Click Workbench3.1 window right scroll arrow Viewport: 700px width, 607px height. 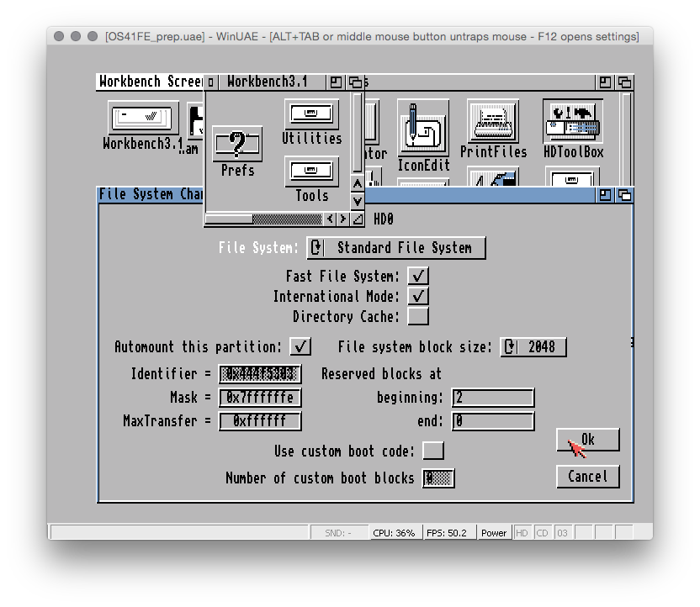(343, 219)
